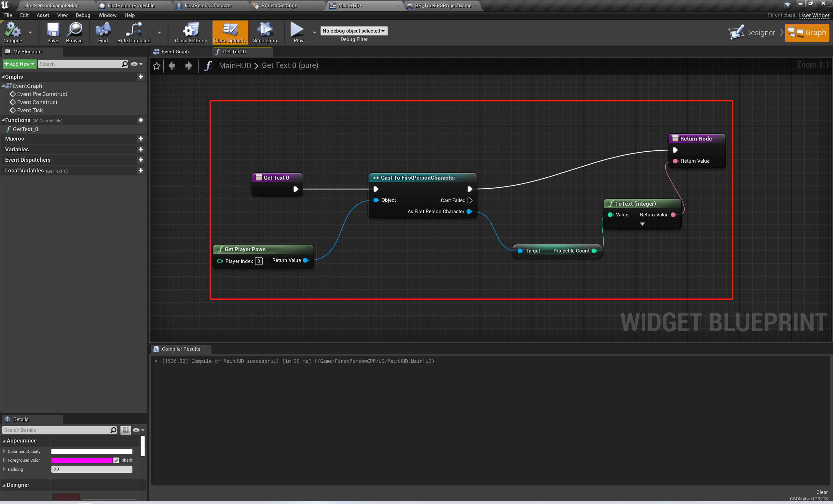Click Clear in compiler results
This screenshot has width=833, height=504.
[822, 492]
